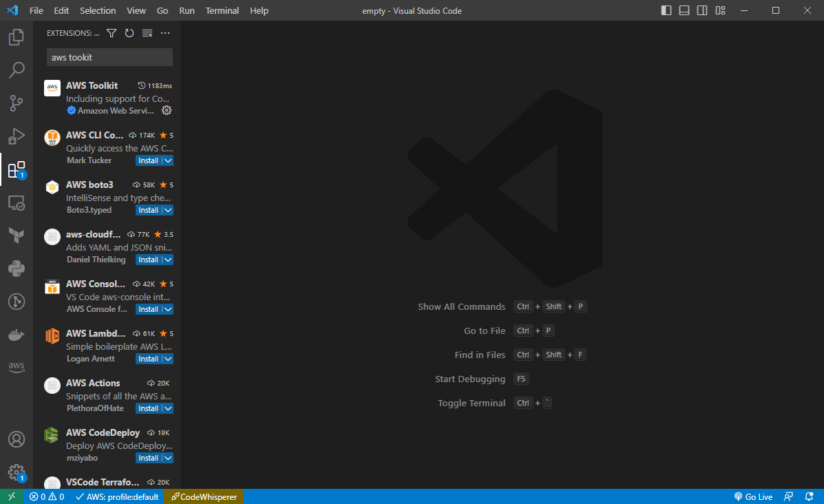Open the Python activity bar icon
The image size is (824, 504).
click(x=17, y=269)
